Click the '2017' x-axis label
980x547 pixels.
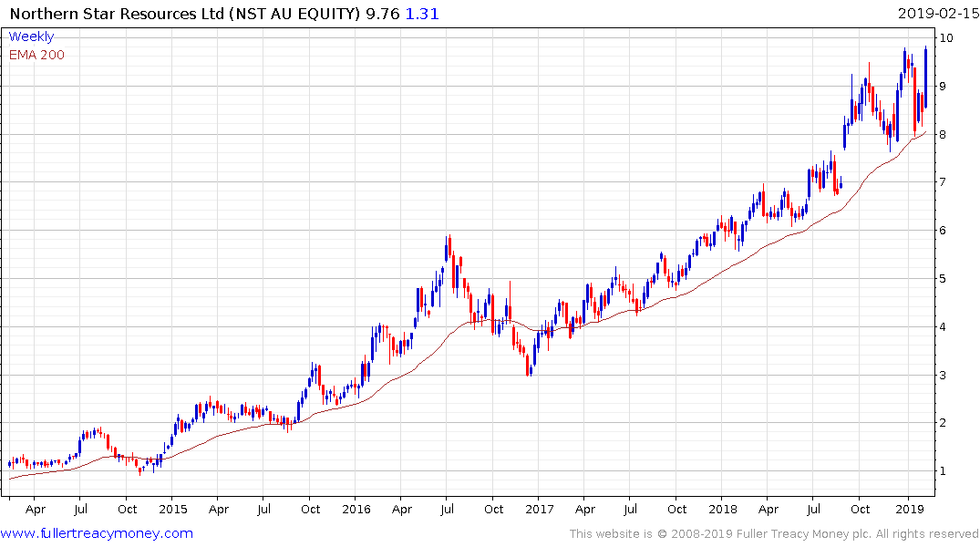tap(540, 509)
